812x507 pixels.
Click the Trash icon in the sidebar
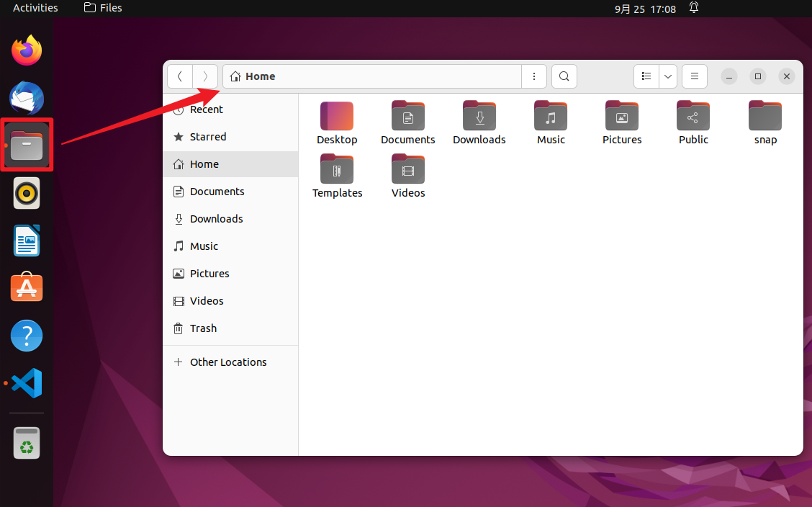pos(202,328)
